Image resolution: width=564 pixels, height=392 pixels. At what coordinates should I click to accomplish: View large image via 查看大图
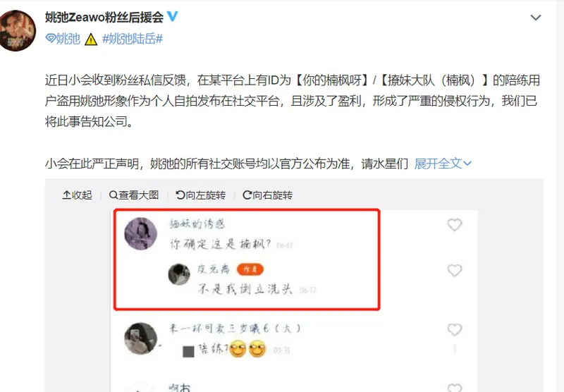[x=134, y=195]
